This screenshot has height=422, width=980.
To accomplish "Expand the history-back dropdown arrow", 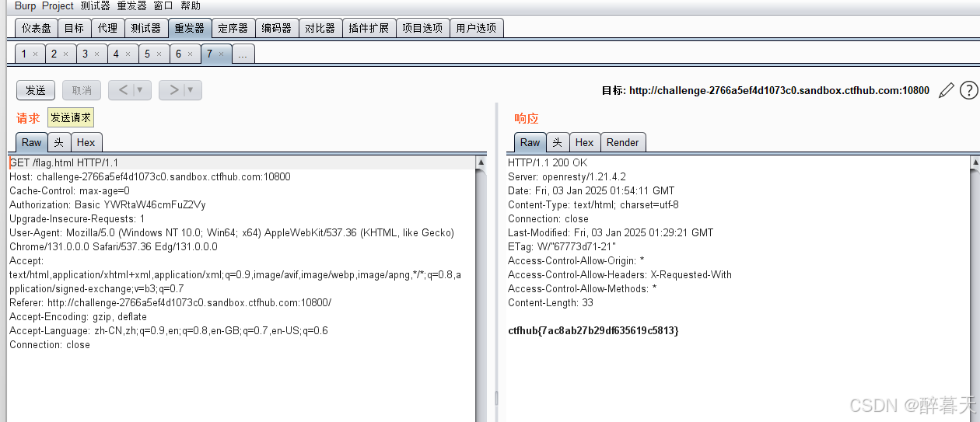I will pos(140,90).
